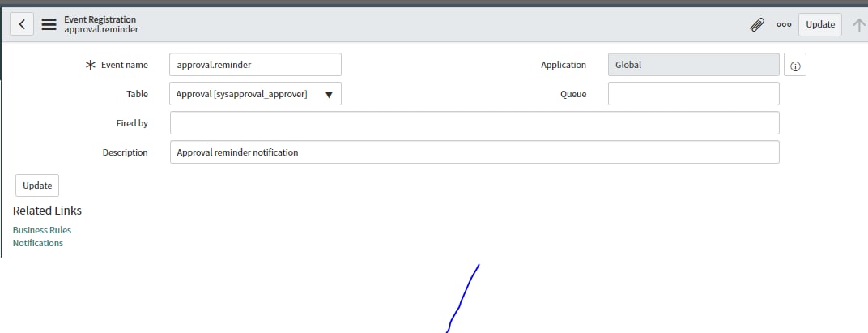Open the hamburger context menu

click(x=49, y=24)
